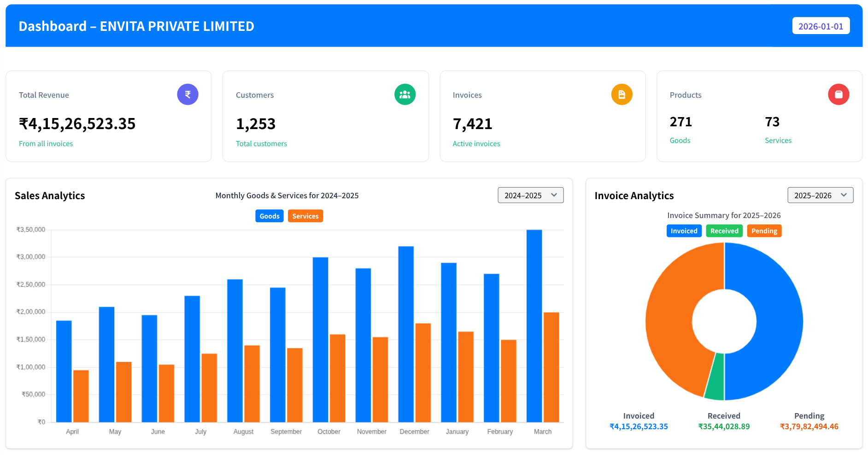Image resolution: width=868 pixels, height=455 pixels.
Task: Click the 2026-01-01 date badge
Action: [x=821, y=26]
